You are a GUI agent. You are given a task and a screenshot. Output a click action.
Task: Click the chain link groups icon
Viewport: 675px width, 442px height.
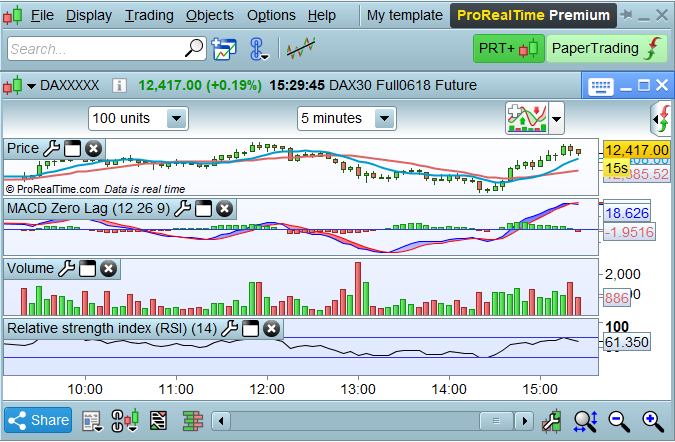pyautogui.click(x=258, y=49)
